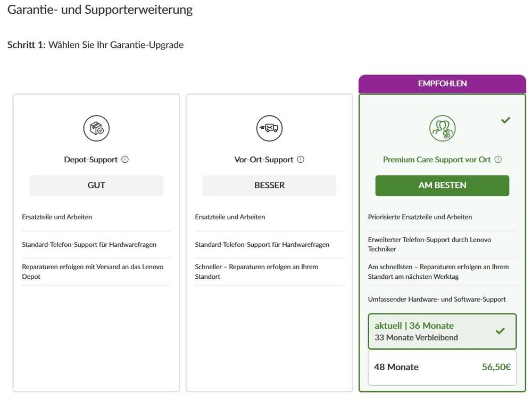Viewport: 532px width, 399px height.
Task: Click the Premium Care Support people icon
Action: 442,128
